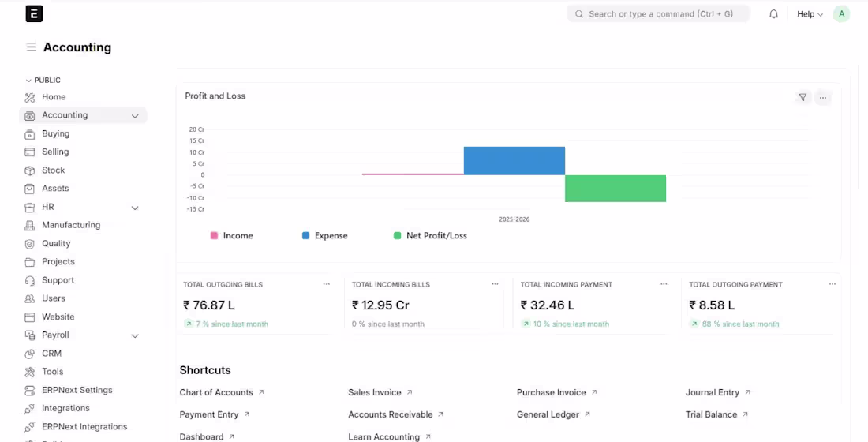Open Total Outgoing Bills card options
868x442 pixels.
tap(326, 284)
